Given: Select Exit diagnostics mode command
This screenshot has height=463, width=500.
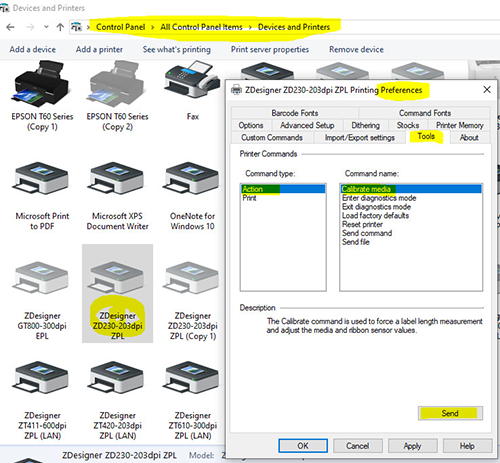Looking at the screenshot, I should click(x=411, y=207).
